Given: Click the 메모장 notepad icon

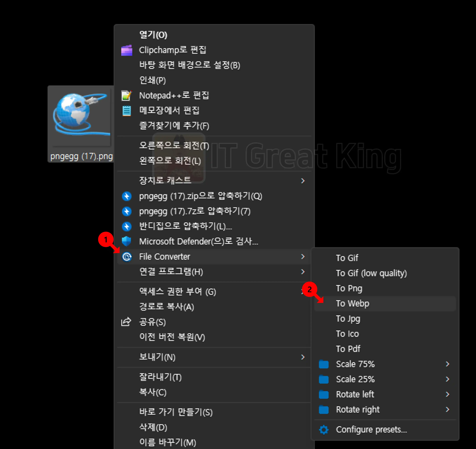Looking at the screenshot, I should click(127, 111).
